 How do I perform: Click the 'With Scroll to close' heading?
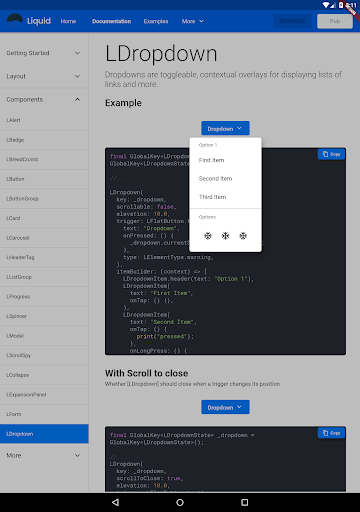pyautogui.click(x=147, y=373)
